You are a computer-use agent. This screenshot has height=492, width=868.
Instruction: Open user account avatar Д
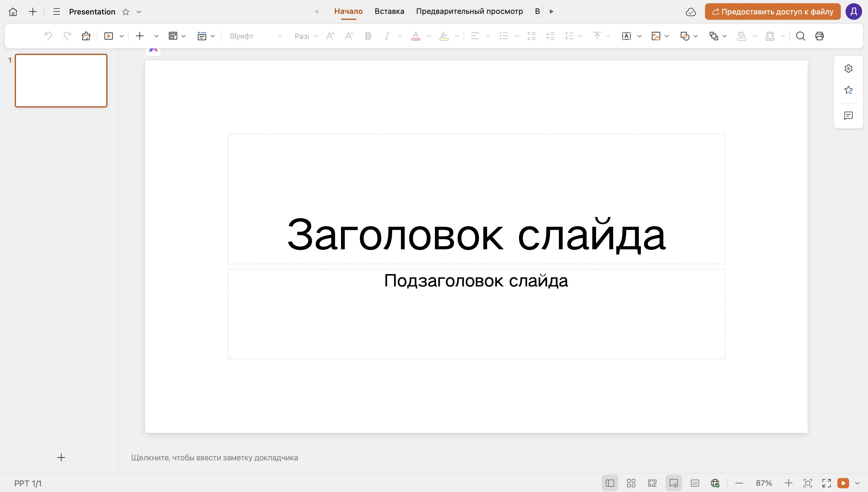coord(854,12)
